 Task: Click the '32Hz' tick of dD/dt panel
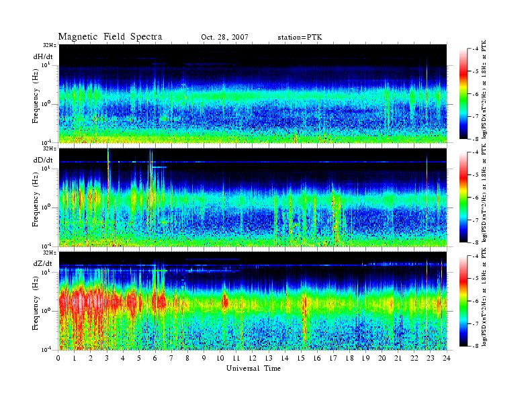(49, 148)
